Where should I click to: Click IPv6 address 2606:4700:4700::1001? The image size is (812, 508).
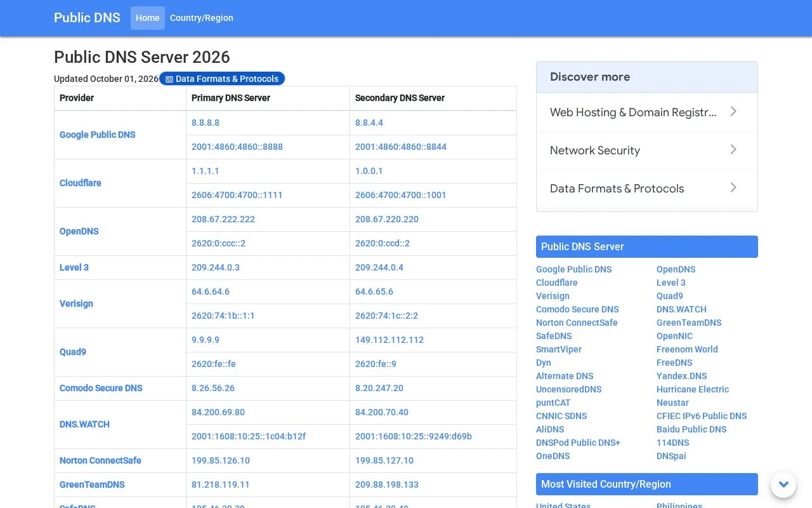401,195
